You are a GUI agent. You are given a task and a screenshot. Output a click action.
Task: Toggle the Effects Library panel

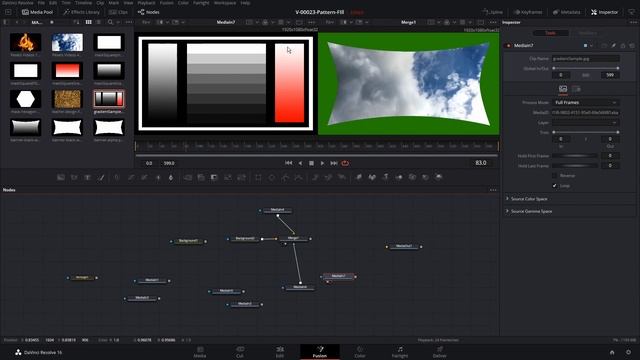tap(81, 12)
